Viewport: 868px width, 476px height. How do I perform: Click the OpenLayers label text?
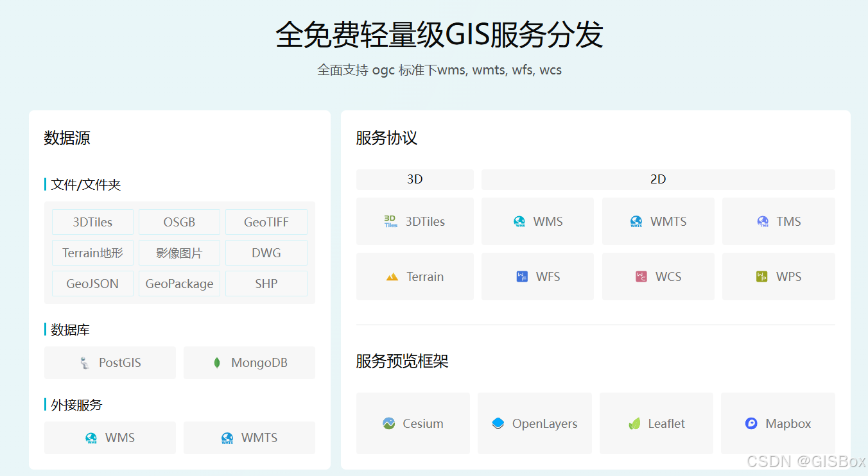pyautogui.click(x=545, y=423)
